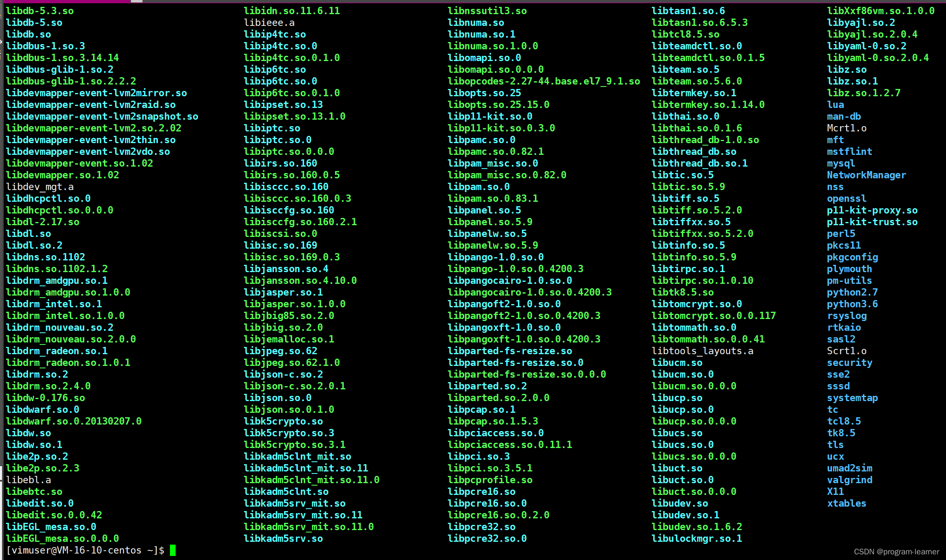This screenshot has height=560, width=946.
Task: Click libisccfg.so.160.2.1 entry
Action: 300,222
